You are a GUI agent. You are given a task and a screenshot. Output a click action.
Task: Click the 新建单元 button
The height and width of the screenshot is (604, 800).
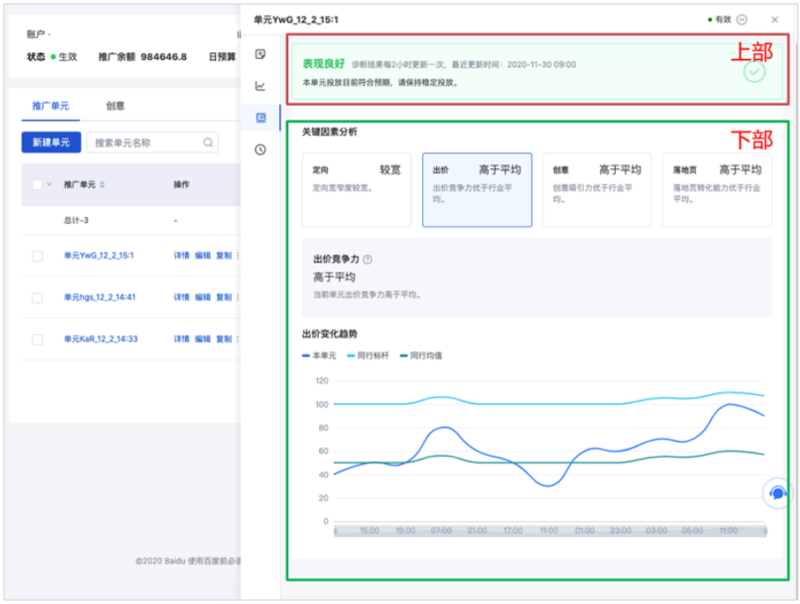tap(50, 142)
